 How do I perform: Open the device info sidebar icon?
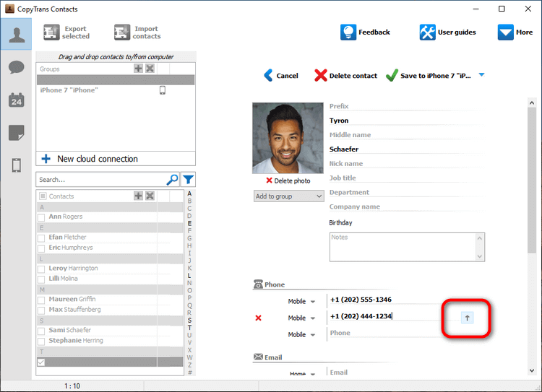[x=16, y=165]
